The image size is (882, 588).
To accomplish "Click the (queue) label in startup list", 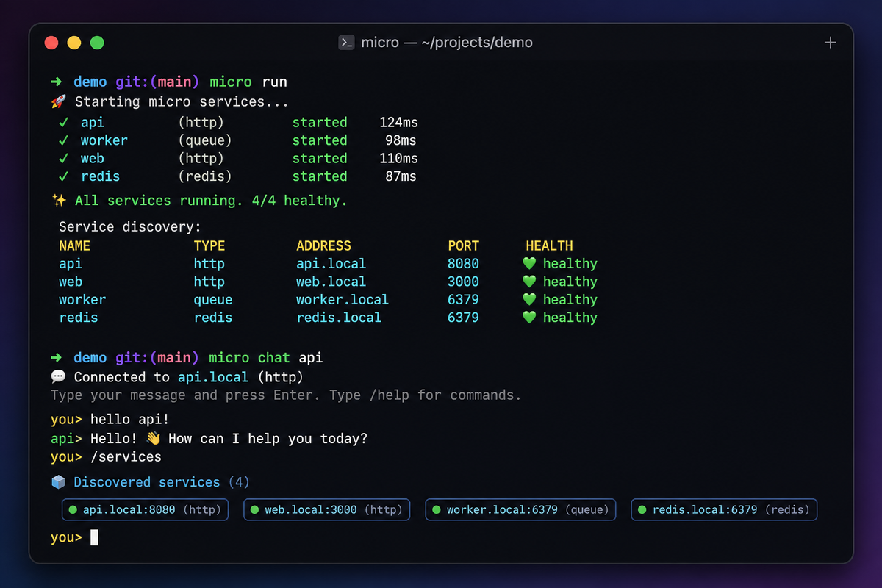I will (205, 140).
